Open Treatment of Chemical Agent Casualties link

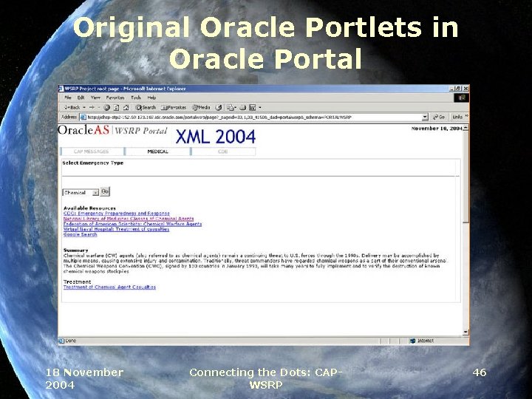[x=109, y=287]
